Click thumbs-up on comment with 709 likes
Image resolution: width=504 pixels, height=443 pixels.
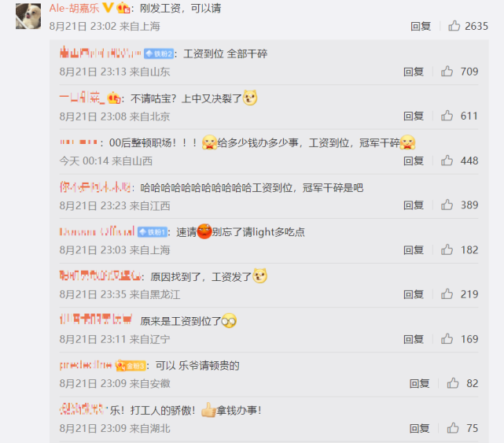tap(447, 71)
